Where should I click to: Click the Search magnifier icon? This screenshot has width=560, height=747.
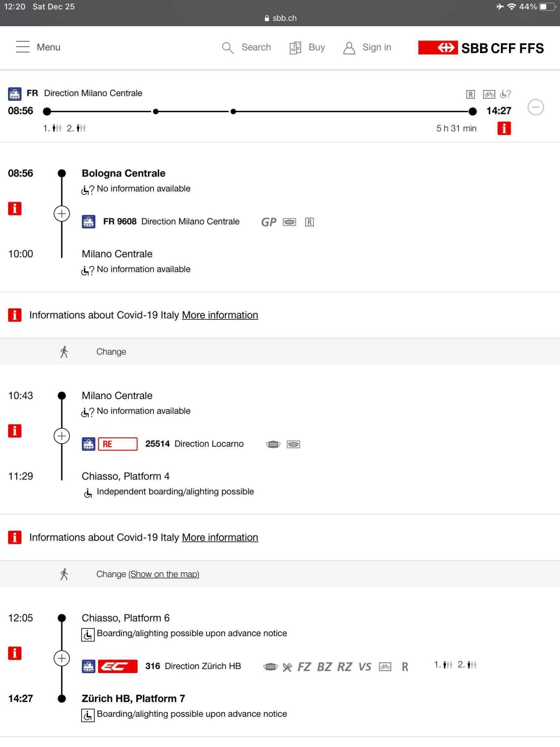227,48
